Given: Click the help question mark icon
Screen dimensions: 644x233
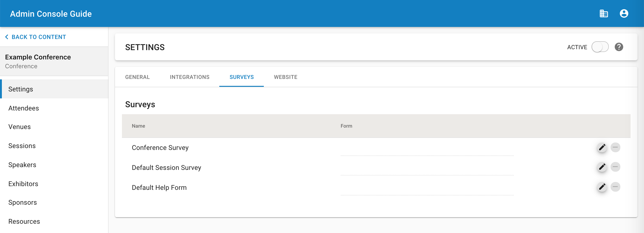Looking at the screenshot, I should [x=619, y=47].
